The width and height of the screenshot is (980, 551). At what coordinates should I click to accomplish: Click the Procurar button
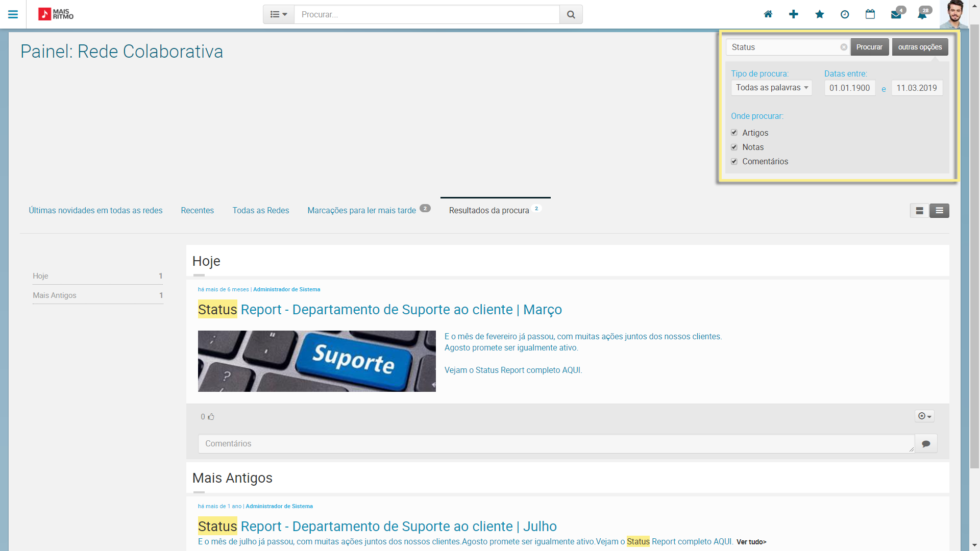point(869,47)
